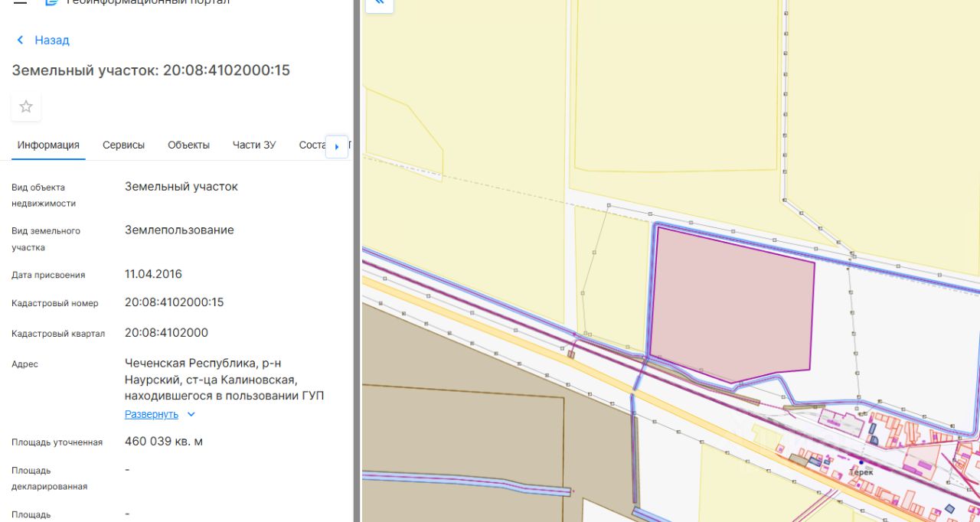The width and height of the screenshot is (980, 522).
Task: Switch to the Объекты tab
Action: [188, 145]
